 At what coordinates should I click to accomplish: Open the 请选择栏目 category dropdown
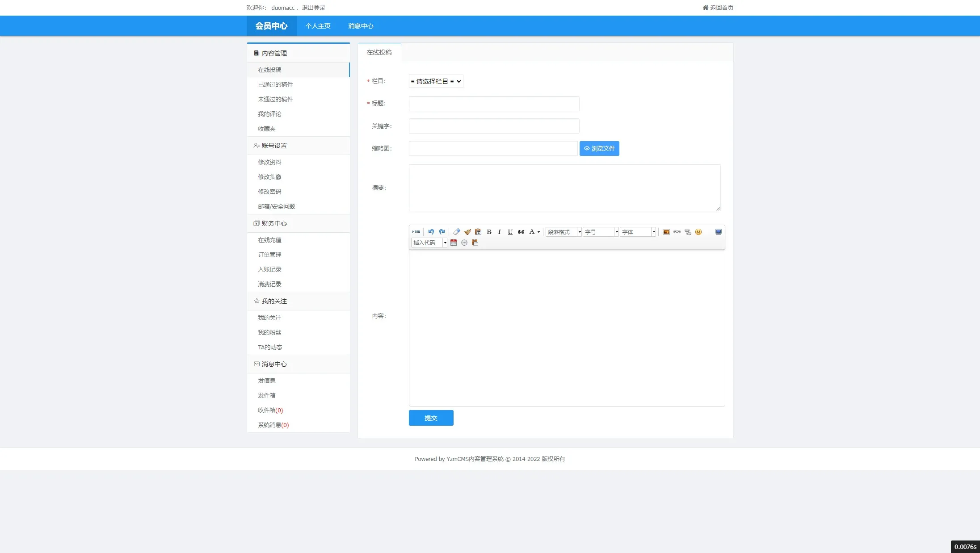click(x=436, y=81)
